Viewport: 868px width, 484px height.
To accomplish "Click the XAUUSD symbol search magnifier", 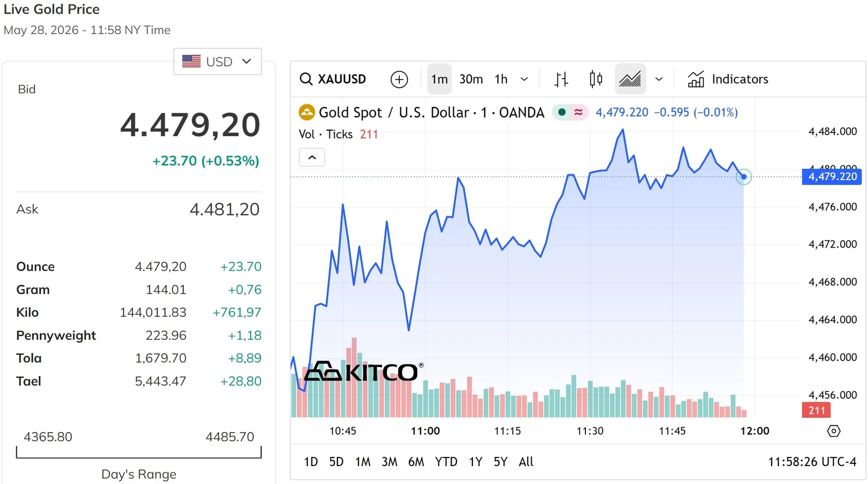I will (x=306, y=79).
